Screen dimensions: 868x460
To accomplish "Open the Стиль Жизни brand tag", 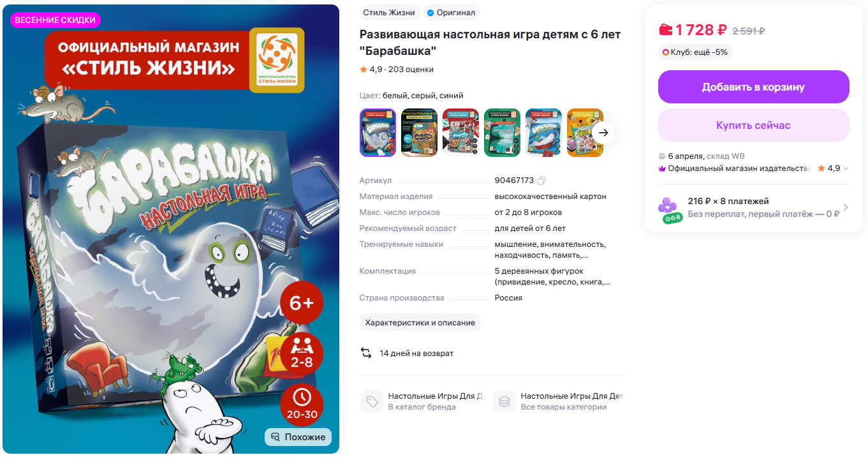I will pos(389,13).
